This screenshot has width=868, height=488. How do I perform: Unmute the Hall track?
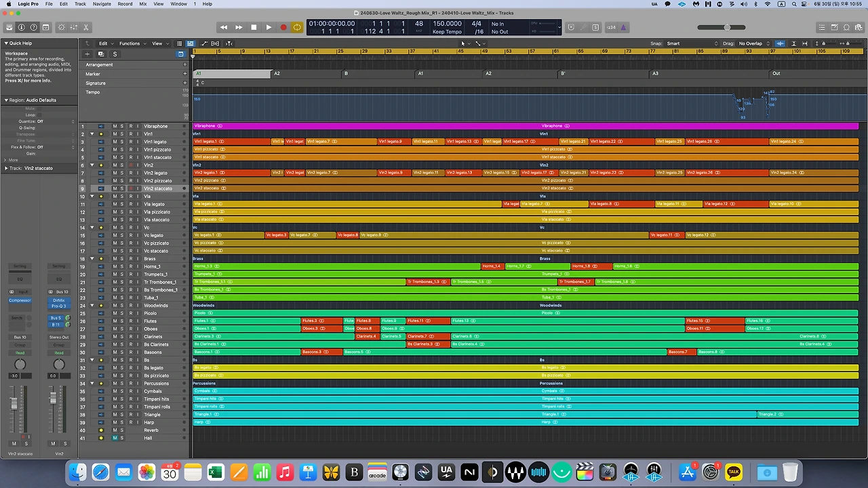pos(115,438)
